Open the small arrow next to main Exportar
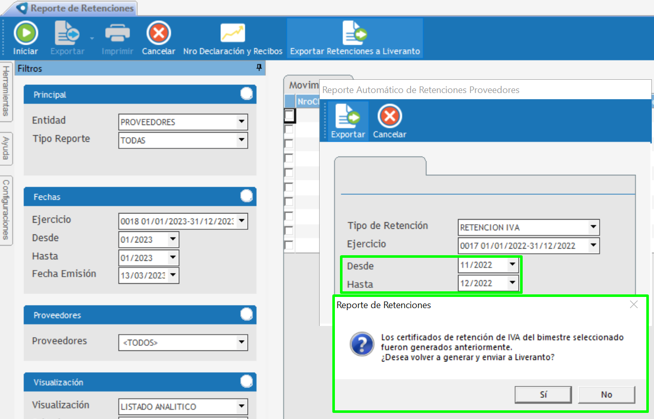Image resolution: width=654 pixels, height=419 pixels. pos(92,38)
